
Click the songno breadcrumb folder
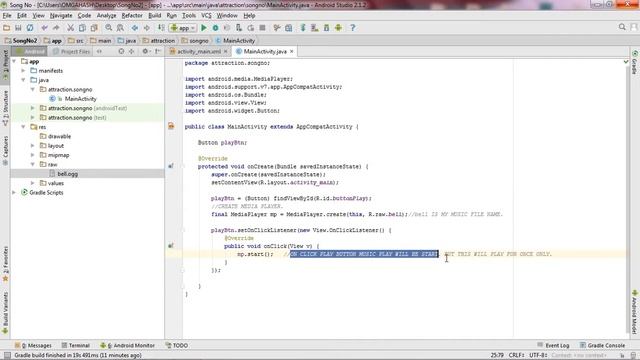pos(195,40)
